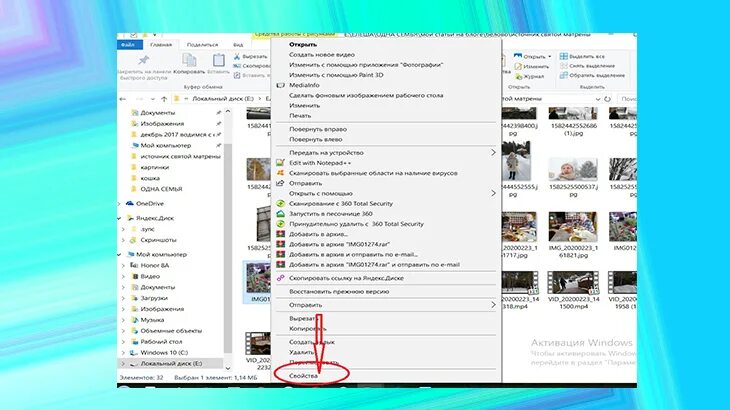The image size is (730, 410).
Task: Select the IMG_20200223_161821.jpg thumbnail
Action: (x=573, y=227)
